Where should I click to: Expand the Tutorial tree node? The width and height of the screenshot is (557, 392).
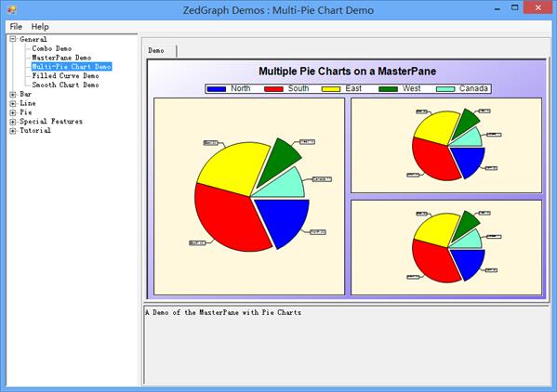pos(13,131)
